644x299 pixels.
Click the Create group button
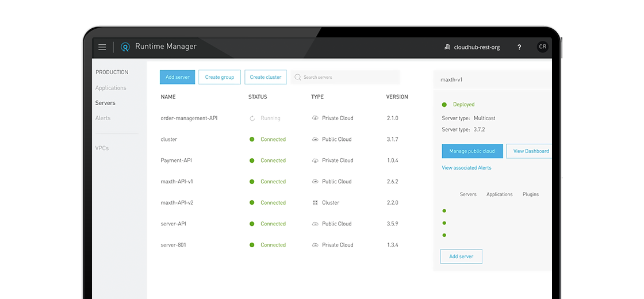tap(219, 77)
